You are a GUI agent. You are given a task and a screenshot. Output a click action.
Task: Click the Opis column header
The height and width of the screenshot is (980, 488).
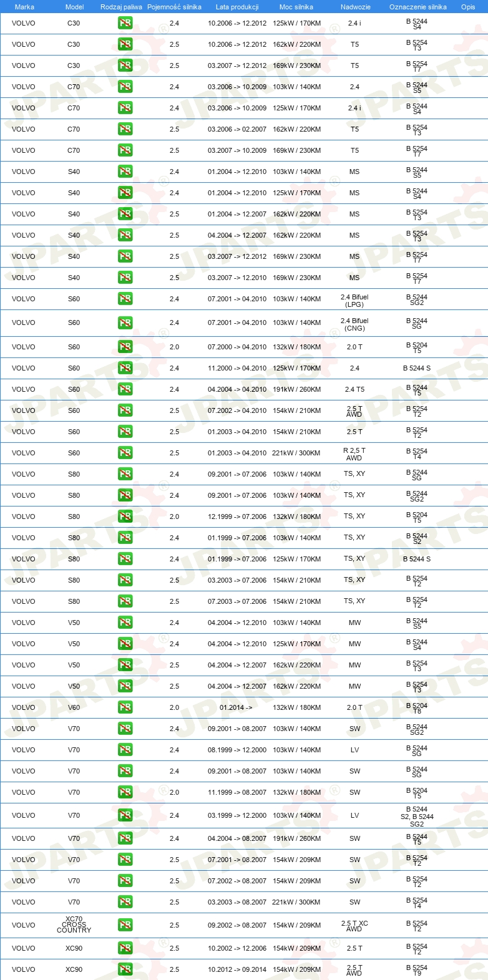point(468,7)
